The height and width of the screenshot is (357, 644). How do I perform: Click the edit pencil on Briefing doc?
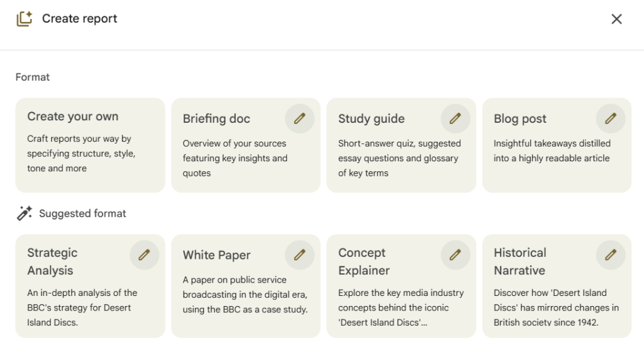[x=299, y=118]
